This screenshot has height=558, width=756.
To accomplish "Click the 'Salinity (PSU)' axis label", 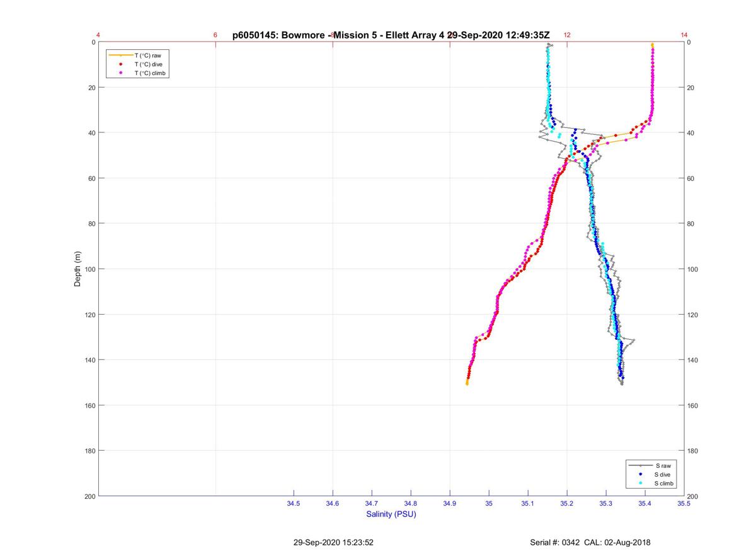I will pos(391,514).
